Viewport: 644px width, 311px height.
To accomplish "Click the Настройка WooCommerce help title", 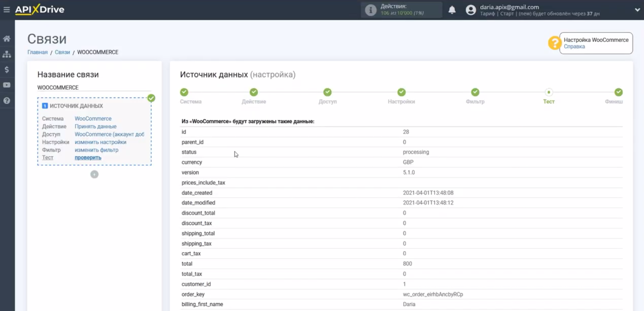I will click(596, 40).
